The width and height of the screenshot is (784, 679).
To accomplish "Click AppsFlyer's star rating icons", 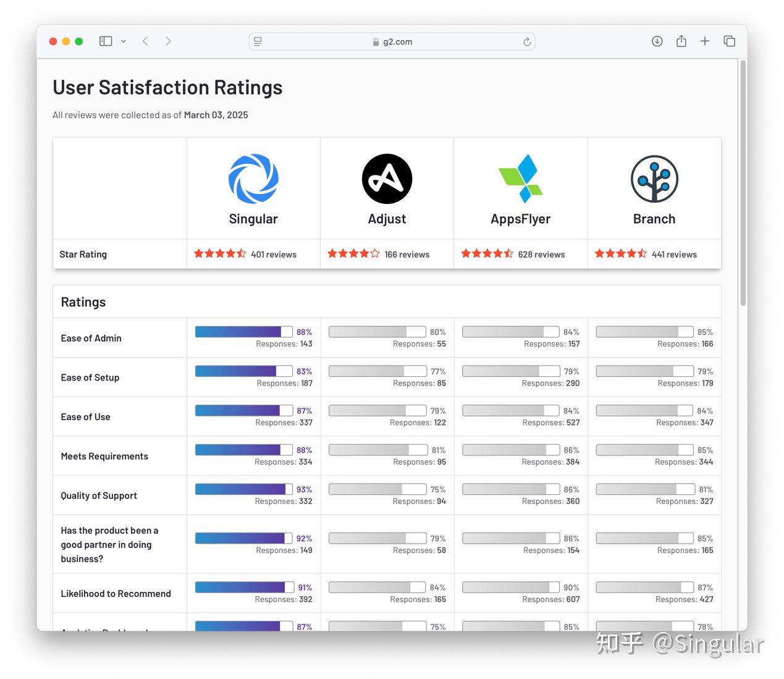I will tap(487, 253).
